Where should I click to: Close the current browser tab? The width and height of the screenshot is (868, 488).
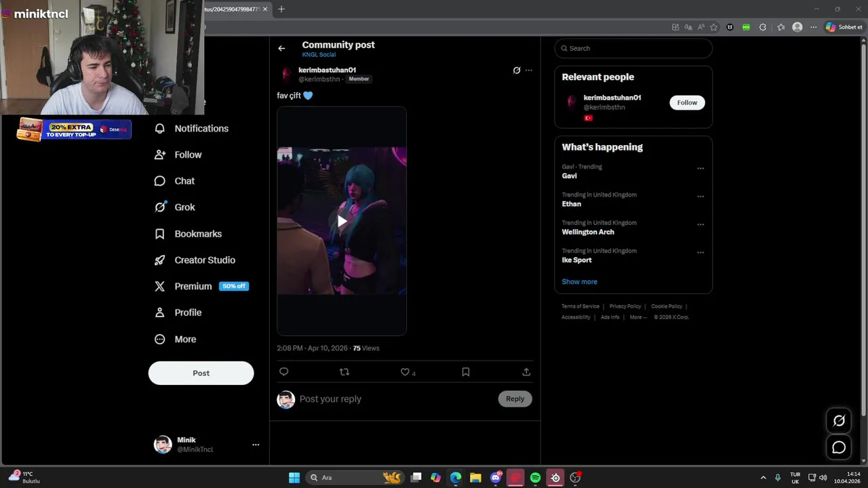[265, 9]
